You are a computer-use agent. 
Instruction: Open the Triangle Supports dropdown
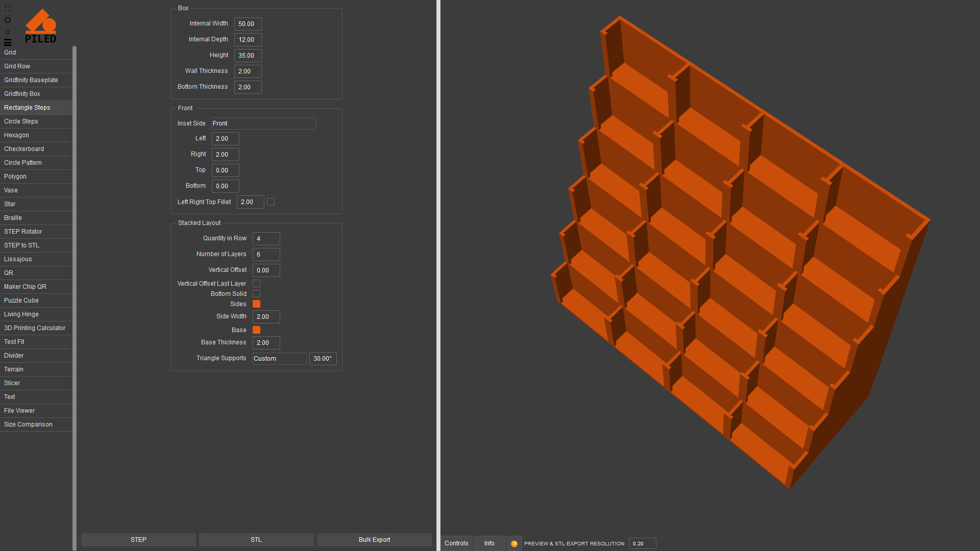[x=279, y=359]
